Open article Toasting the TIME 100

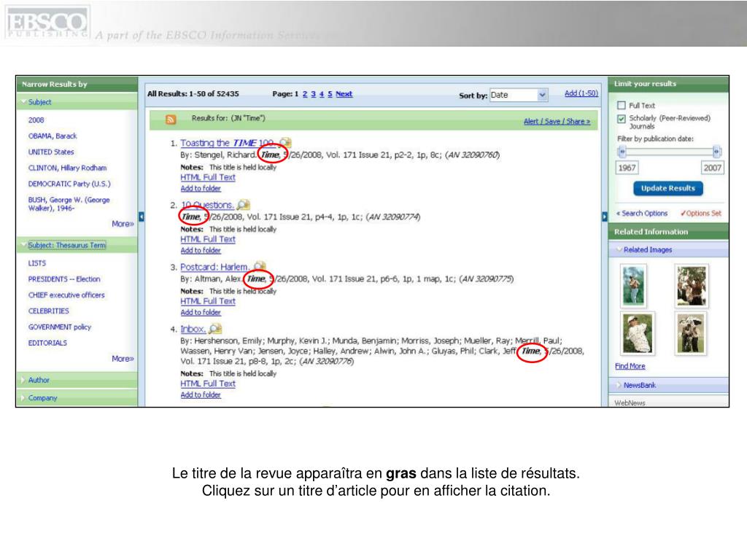(x=227, y=143)
